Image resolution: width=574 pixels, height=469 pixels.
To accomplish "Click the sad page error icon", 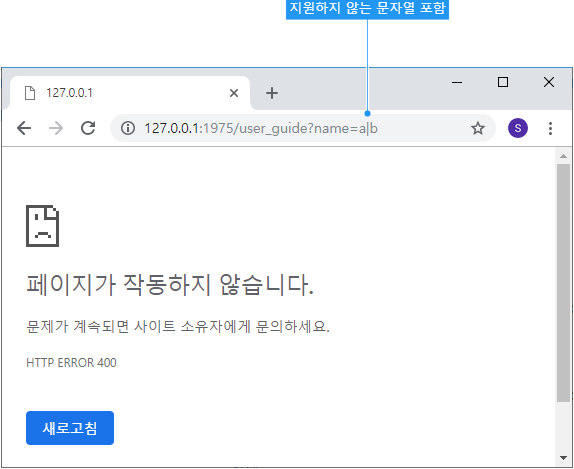I will tap(42, 226).
